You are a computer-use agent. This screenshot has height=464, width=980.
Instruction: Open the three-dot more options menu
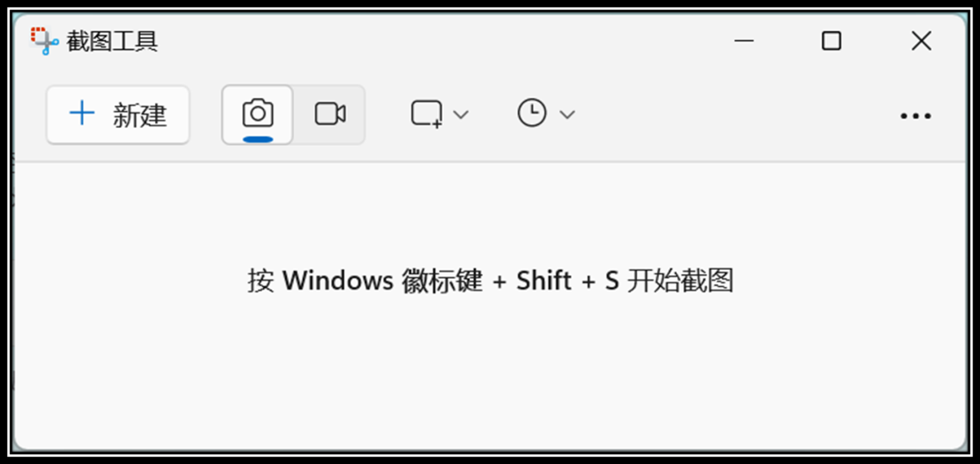point(915,116)
